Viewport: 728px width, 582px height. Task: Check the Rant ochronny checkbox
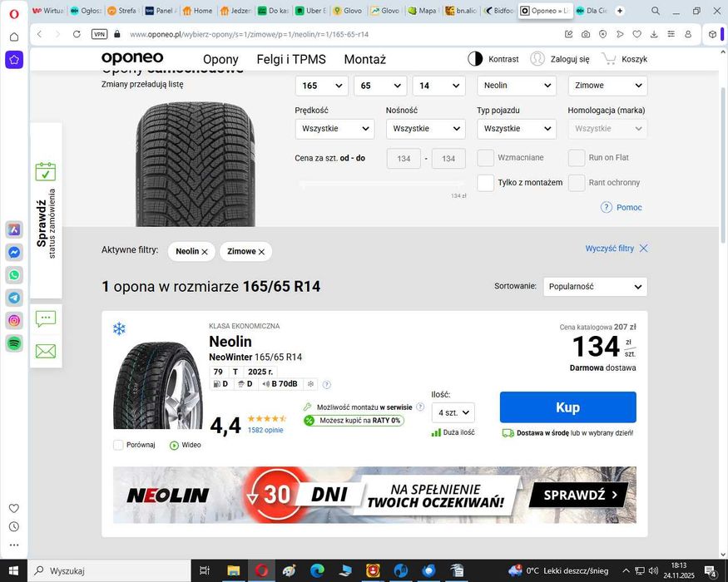click(x=577, y=183)
